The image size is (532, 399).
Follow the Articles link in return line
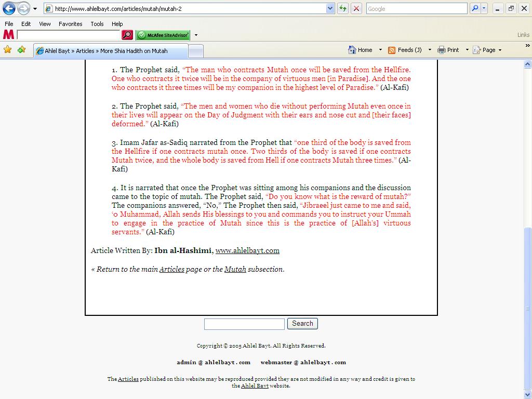click(x=171, y=270)
